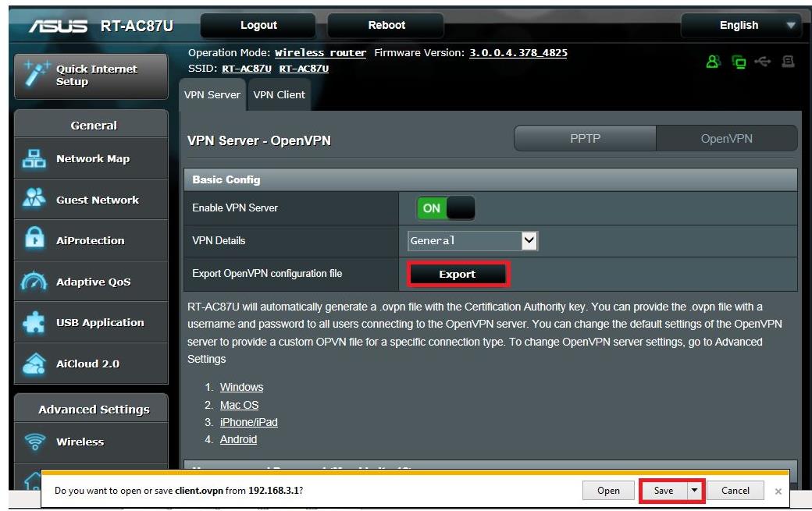Click Save in the download bar
812x511 pixels.
pos(664,490)
